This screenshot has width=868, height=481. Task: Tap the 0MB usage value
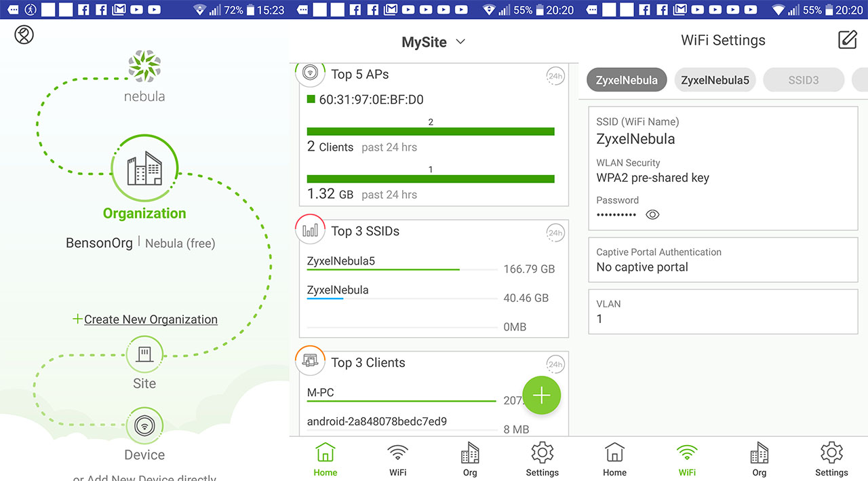(x=515, y=327)
